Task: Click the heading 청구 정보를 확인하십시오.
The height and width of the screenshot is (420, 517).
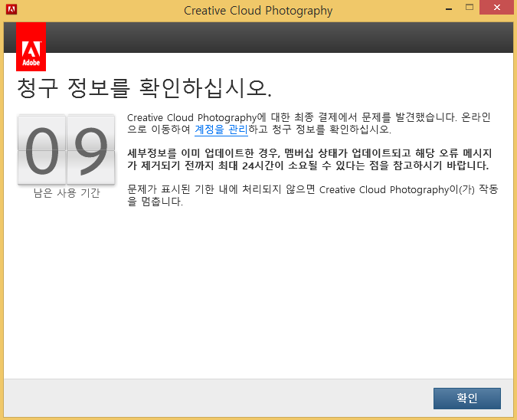Action: click(144, 88)
